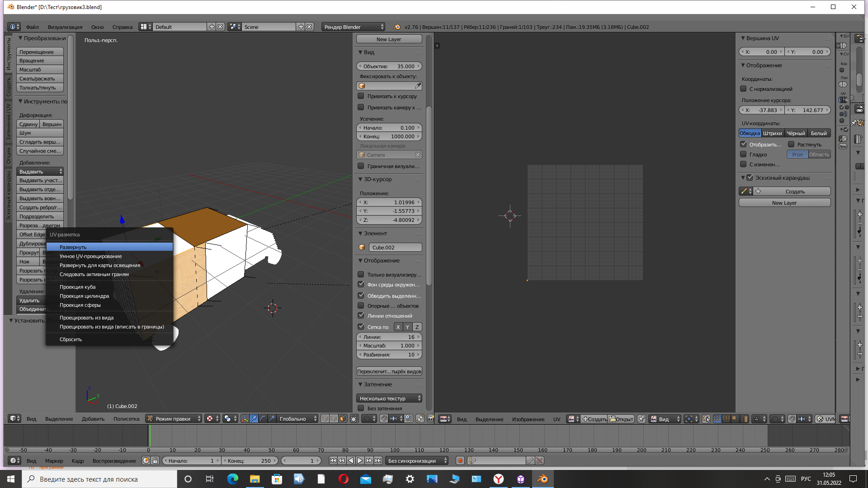Click the 'Объектив' focal length slider
Screen dimensions: 868x488
pos(389,66)
